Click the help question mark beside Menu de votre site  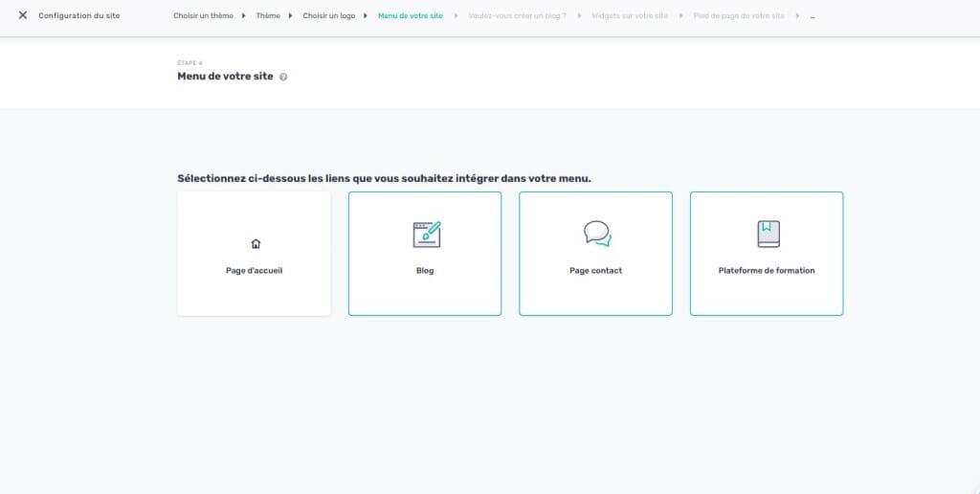click(x=283, y=77)
